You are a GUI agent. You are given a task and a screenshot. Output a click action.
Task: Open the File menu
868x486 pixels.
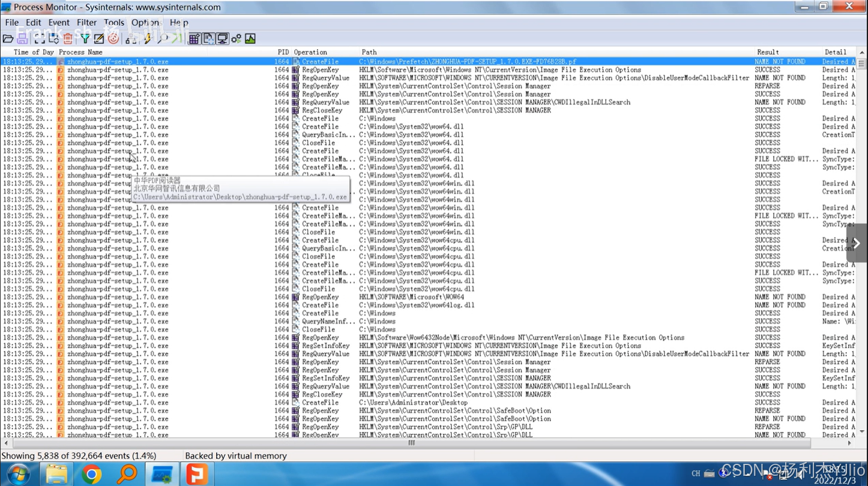[x=12, y=22]
